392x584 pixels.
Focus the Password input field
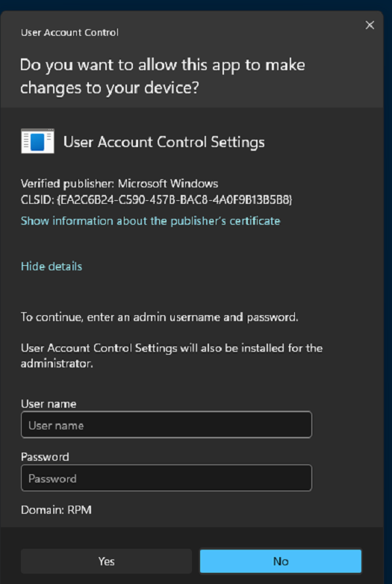click(x=167, y=478)
